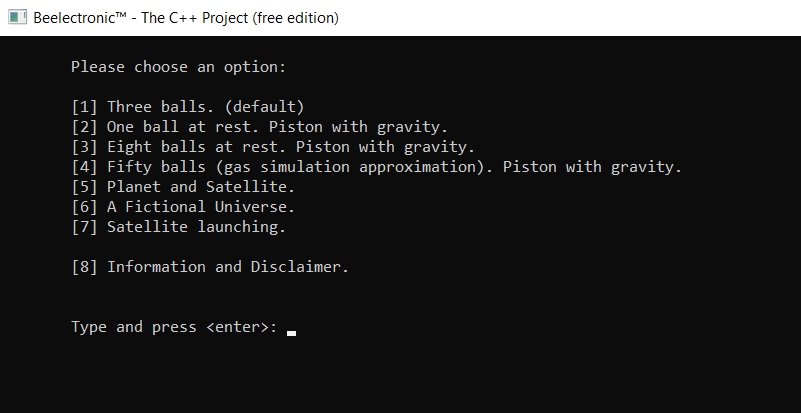
Task: Click the "[1]" option number
Action: (84, 107)
